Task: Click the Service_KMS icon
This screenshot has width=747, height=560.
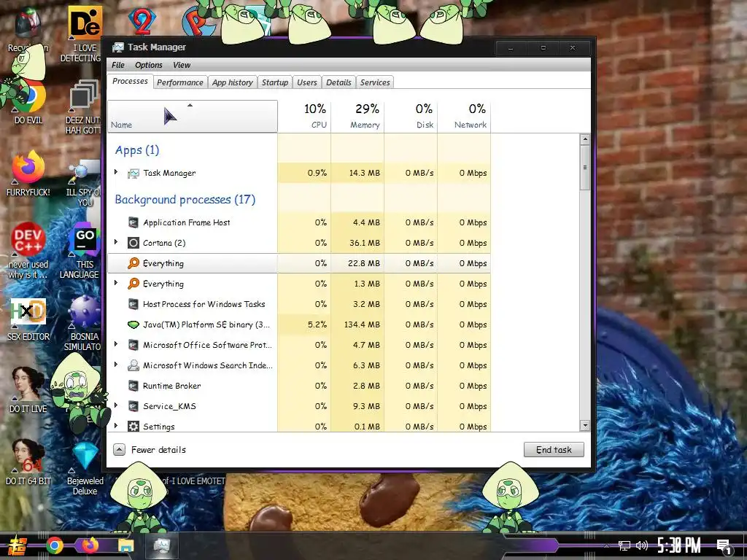Action: point(133,407)
